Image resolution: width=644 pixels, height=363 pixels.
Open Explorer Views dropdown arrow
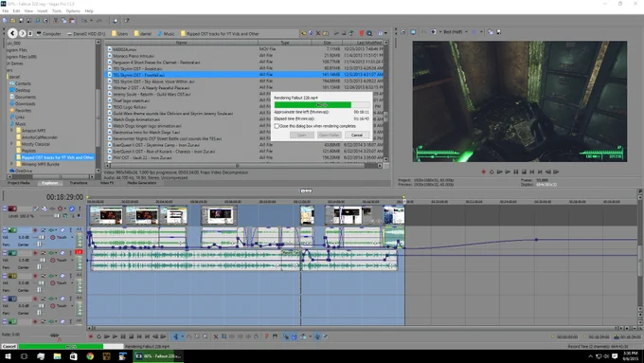pyautogui.click(x=385, y=33)
